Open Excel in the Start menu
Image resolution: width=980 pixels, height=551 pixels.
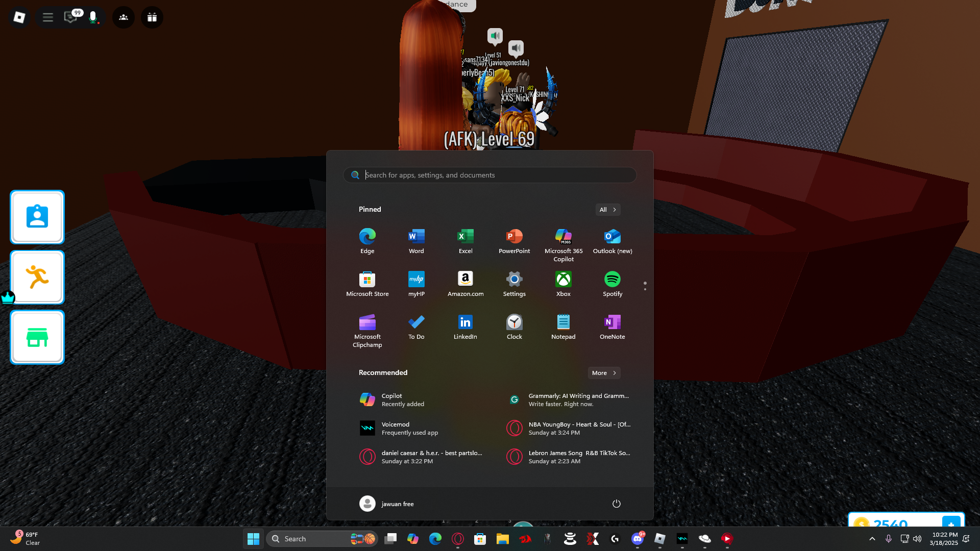click(465, 241)
